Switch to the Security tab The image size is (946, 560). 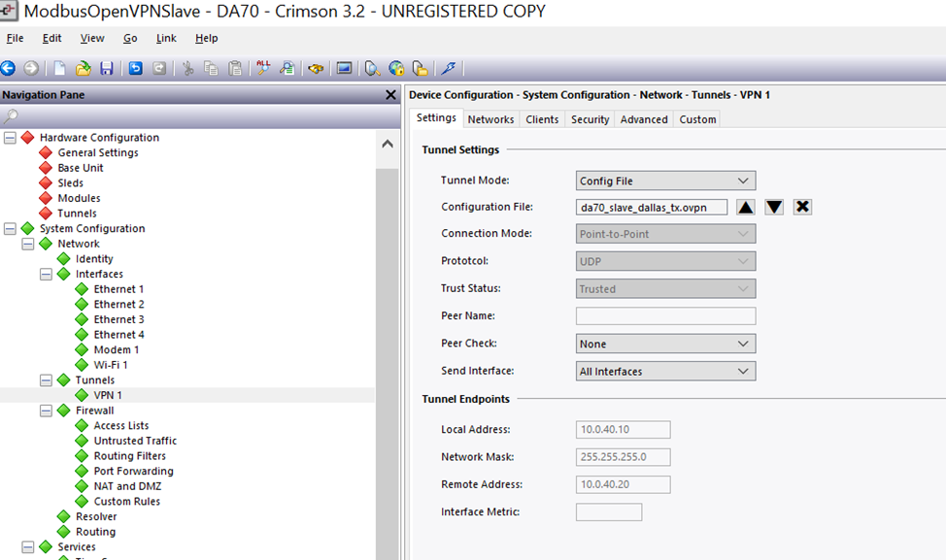point(591,119)
